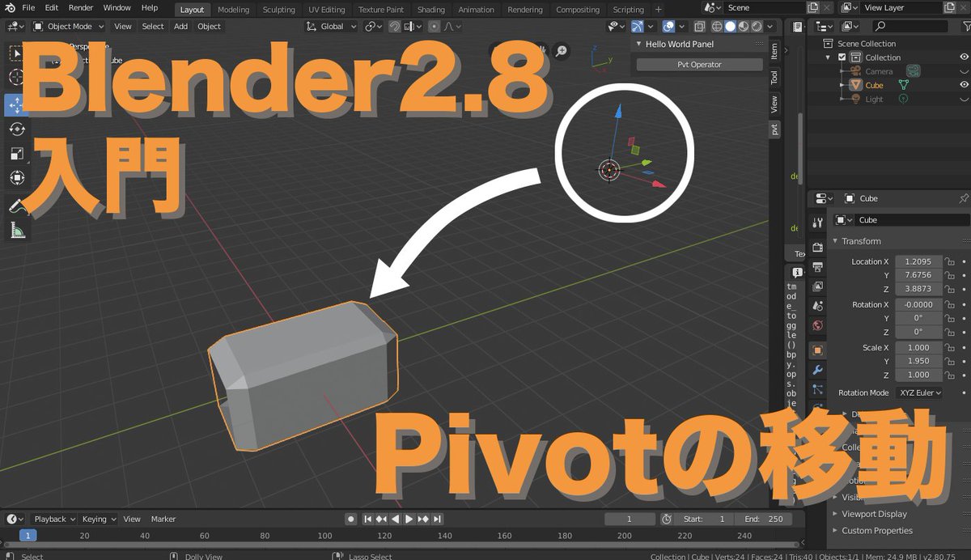Open the Object Mode dropdown

[x=70, y=26]
